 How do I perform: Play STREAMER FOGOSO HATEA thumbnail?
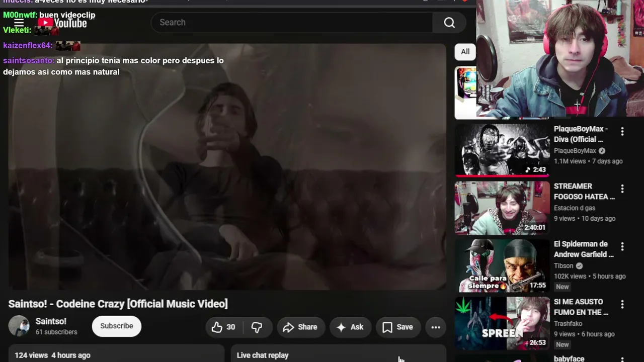(x=502, y=208)
